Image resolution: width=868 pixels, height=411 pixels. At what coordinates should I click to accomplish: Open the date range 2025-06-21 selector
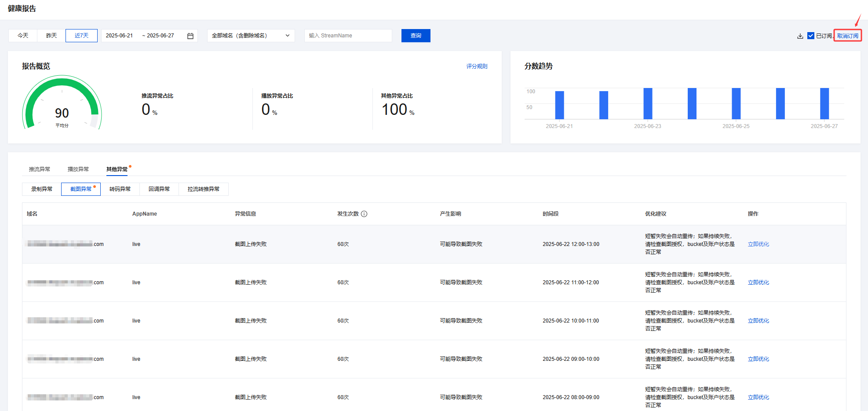[x=119, y=36]
